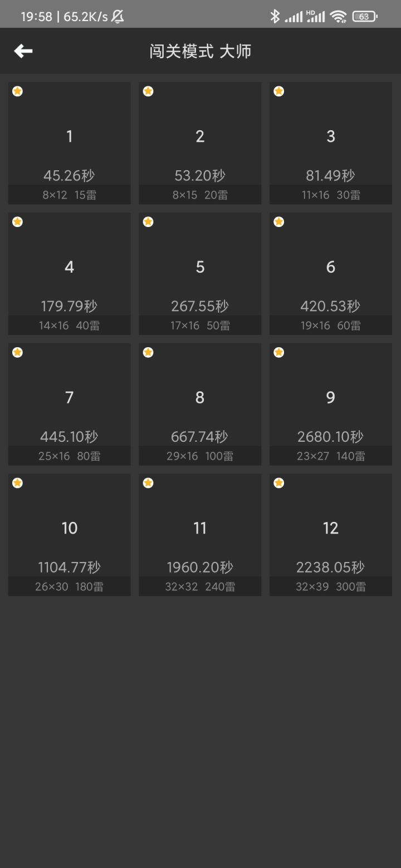Click the star badge on level 9
Viewport: 401px width, 868px height.
[279, 352]
